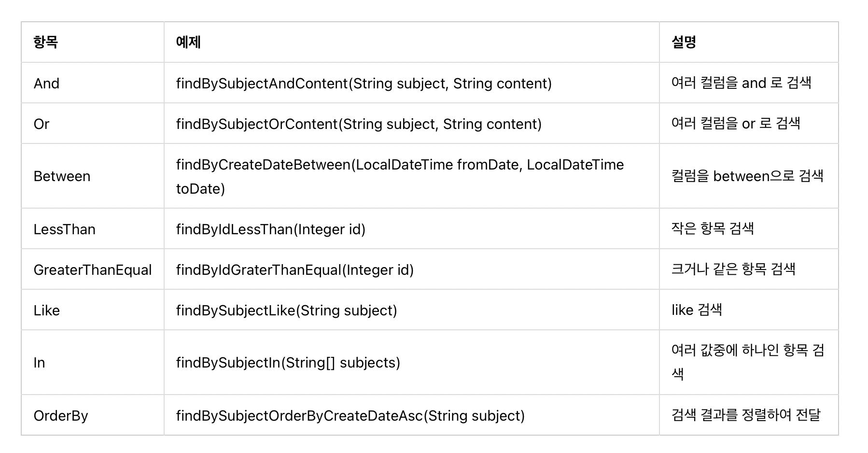Click the 검색 결과를 정렬하여 전달 description
The image size is (868, 453).
click(746, 414)
